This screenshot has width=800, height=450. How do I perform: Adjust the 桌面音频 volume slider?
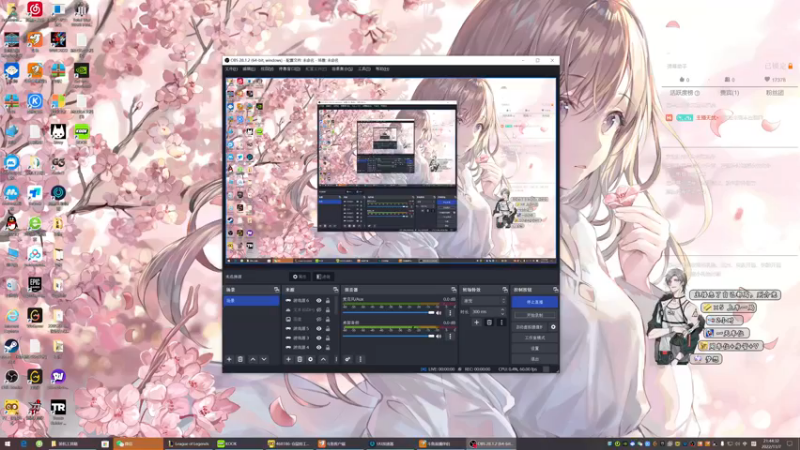[x=388, y=336]
